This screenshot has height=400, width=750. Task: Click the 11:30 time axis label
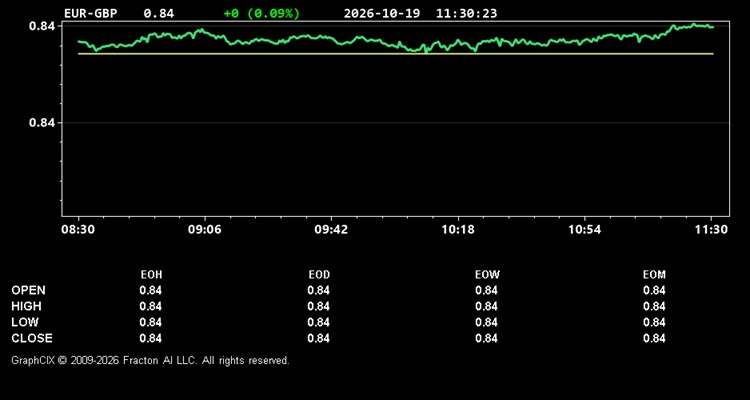coord(711,229)
